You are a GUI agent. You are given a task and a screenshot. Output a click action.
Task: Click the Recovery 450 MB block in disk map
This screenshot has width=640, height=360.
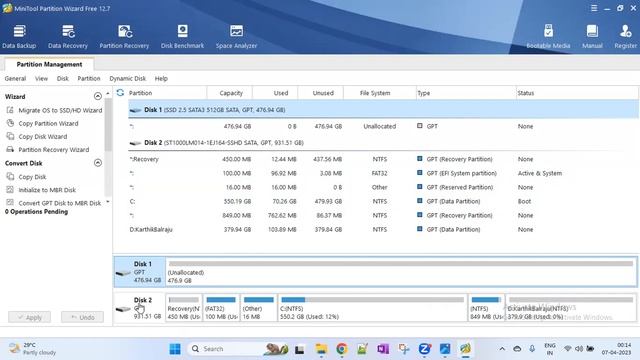pyautogui.click(x=184, y=308)
